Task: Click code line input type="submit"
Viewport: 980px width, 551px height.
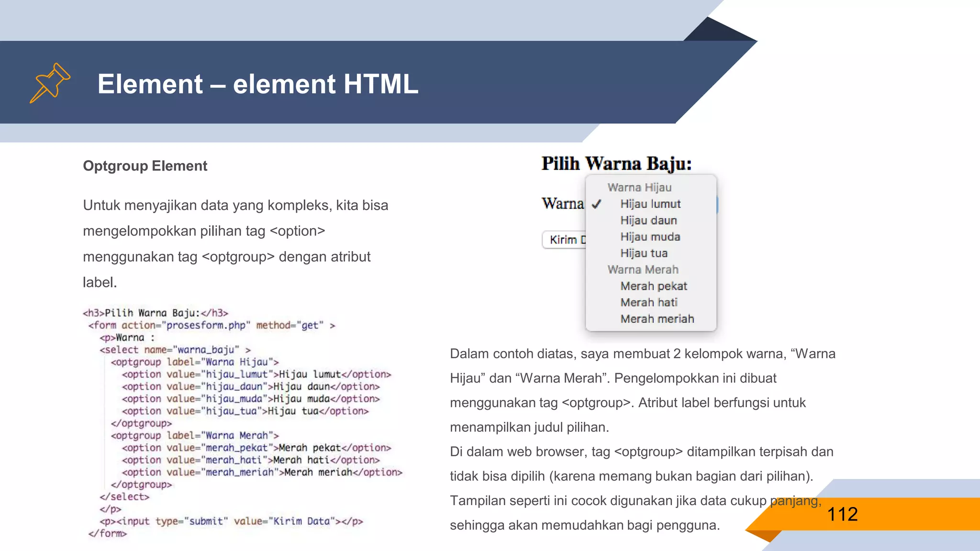Action: click(231, 521)
